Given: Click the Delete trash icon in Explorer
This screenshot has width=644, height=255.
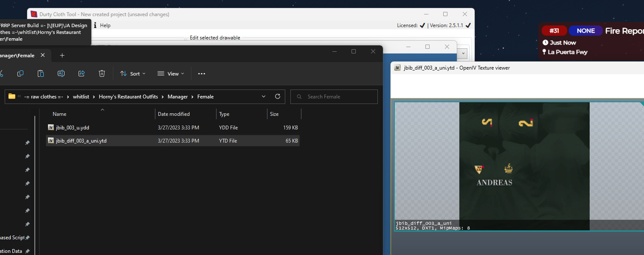Looking at the screenshot, I should (102, 73).
